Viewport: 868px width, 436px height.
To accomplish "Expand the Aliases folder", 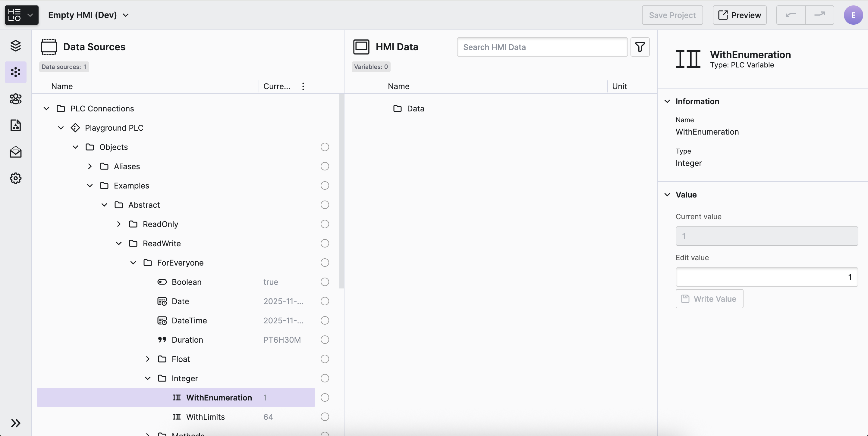I will [x=90, y=166].
